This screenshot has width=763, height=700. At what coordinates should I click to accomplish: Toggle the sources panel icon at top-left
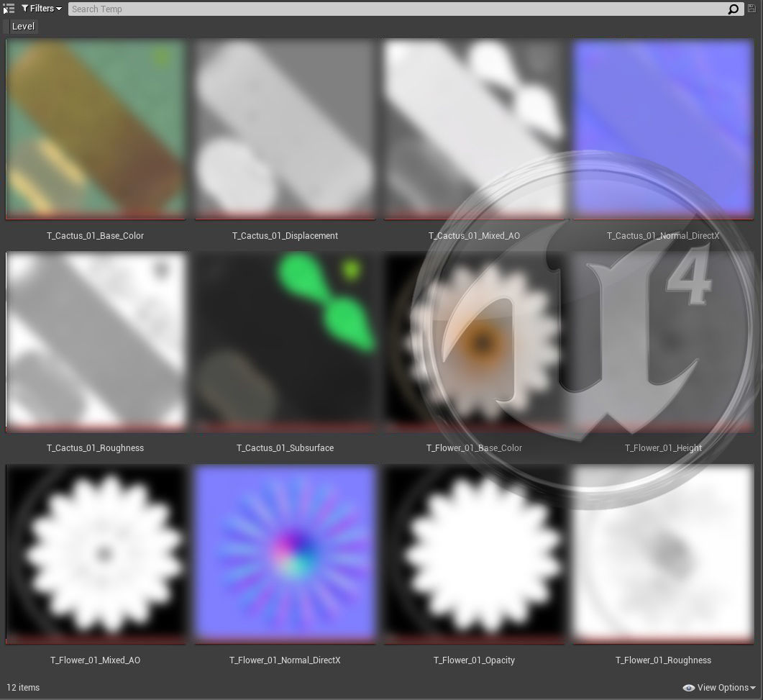pos(9,9)
